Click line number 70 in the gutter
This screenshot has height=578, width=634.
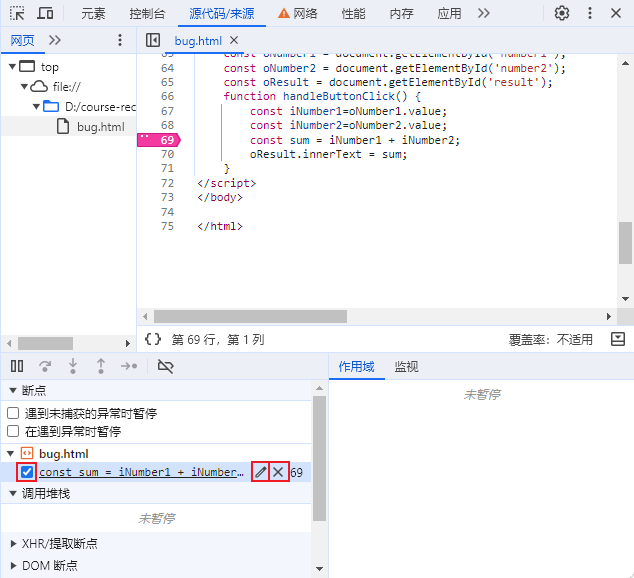pos(167,154)
